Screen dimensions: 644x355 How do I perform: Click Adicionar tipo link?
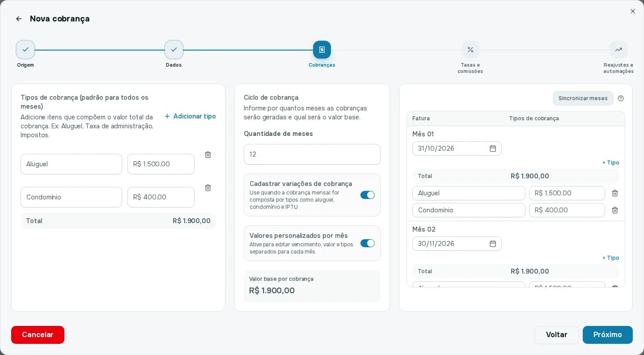pyautogui.click(x=190, y=116)
